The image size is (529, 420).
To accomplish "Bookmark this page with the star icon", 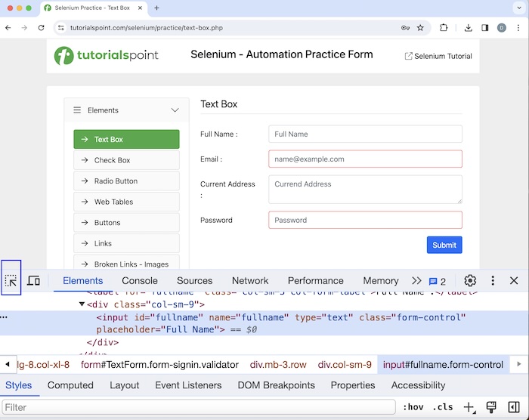I will point(421,28).
